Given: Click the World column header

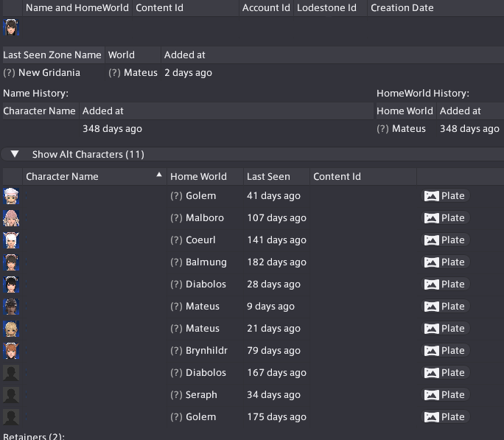Looking at the screenshot, I should pos(133,55).
